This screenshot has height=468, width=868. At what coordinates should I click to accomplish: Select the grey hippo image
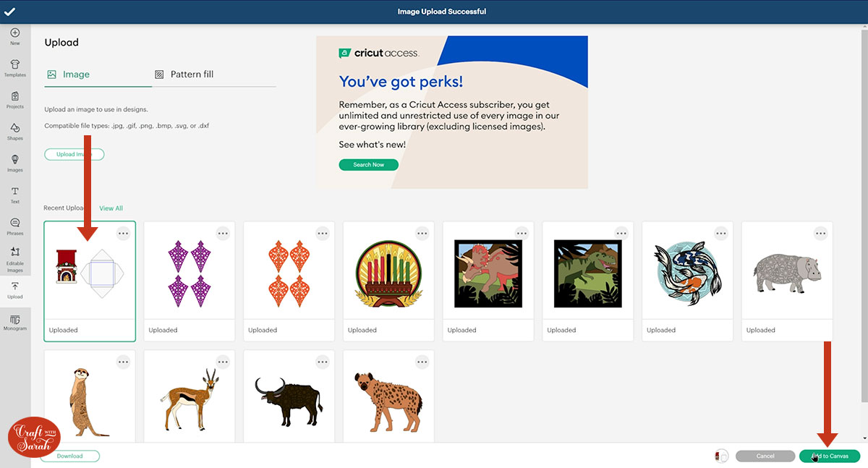788,273
